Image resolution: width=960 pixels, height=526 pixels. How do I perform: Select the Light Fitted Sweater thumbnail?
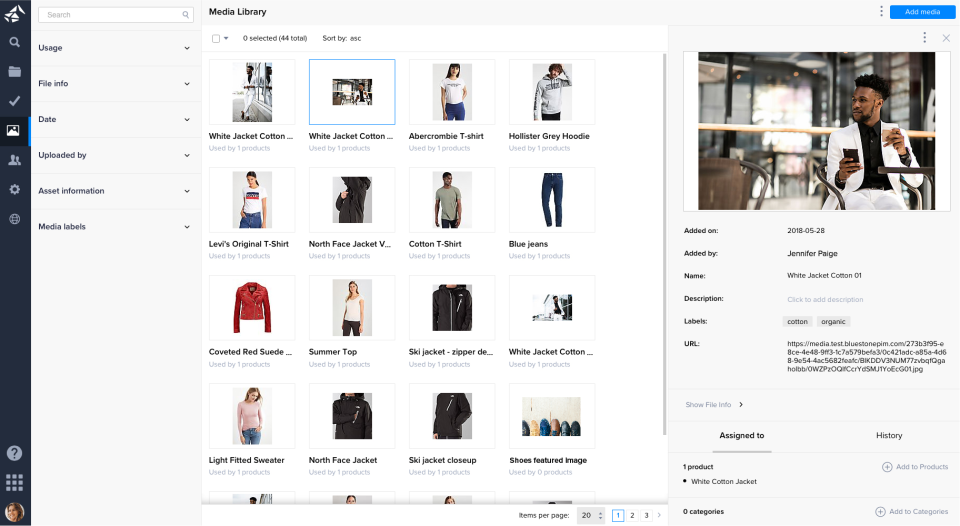click(252, 416)
